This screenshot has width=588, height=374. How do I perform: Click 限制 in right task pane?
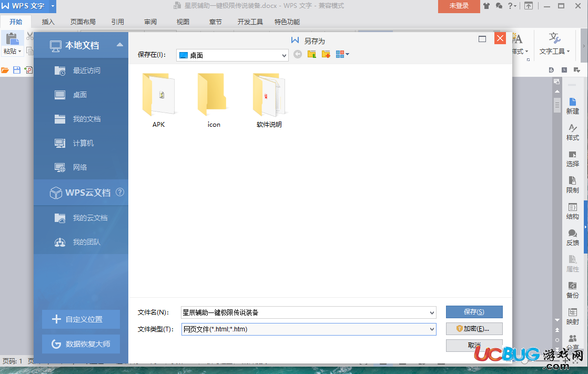(572, 185)
